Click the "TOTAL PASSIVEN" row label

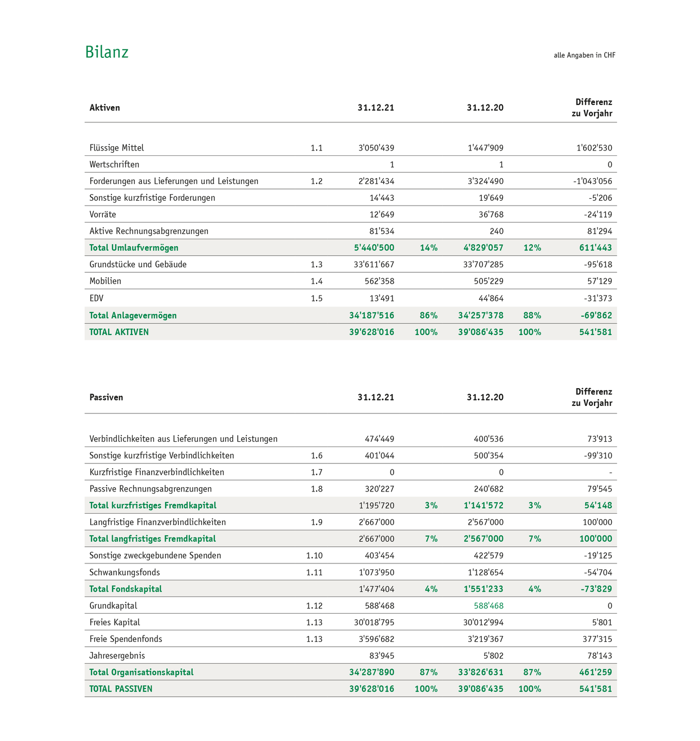(x=121, y=689)
